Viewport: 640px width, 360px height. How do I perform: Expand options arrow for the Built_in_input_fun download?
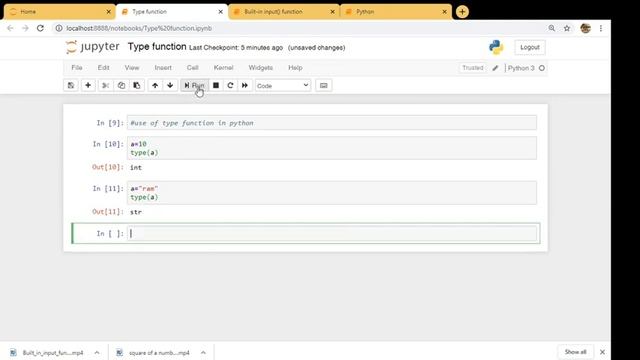(97, 353)
